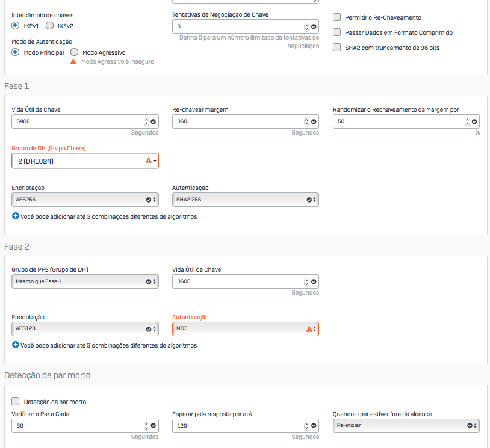Click warning icon in Grupo de DH field
490x448 pixels.
pyautogui.click(x=148, y=161)
